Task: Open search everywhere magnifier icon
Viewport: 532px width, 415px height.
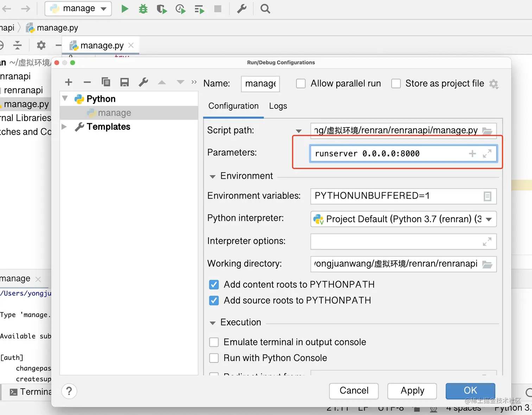Action: 265,9
